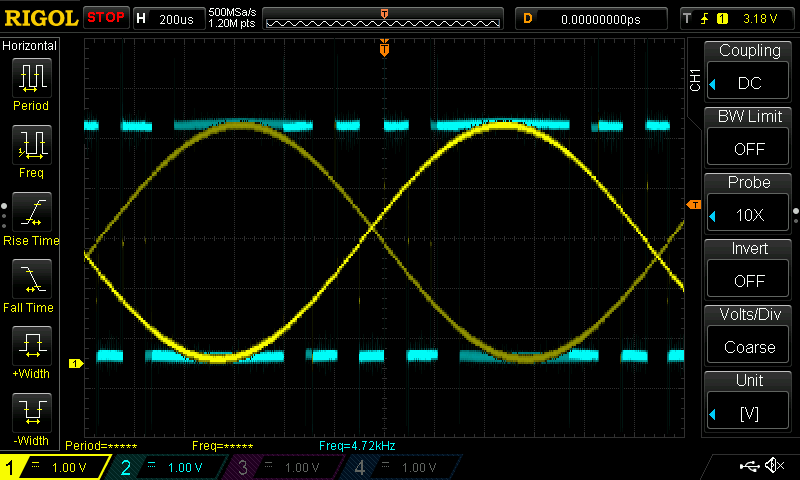Switch to channel 1 tab
This screenshot has width=800, height=480.
[x=52, y=467]
